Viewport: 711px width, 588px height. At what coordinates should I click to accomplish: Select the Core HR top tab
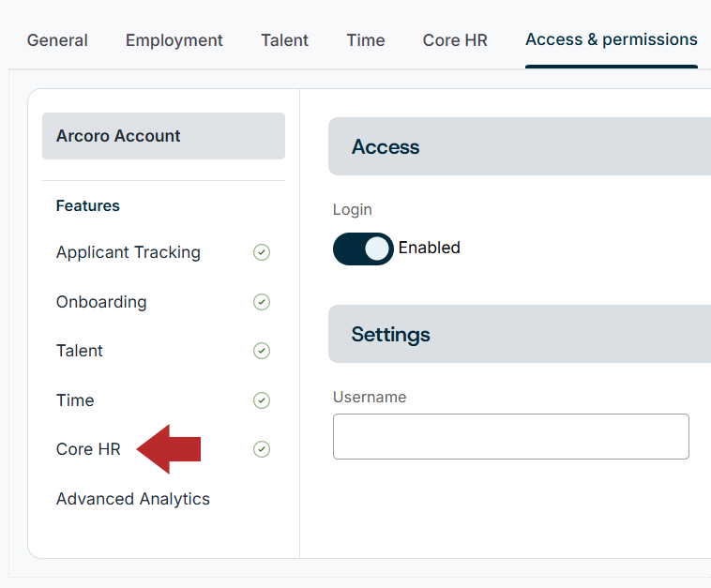click(x=455, y=40)
